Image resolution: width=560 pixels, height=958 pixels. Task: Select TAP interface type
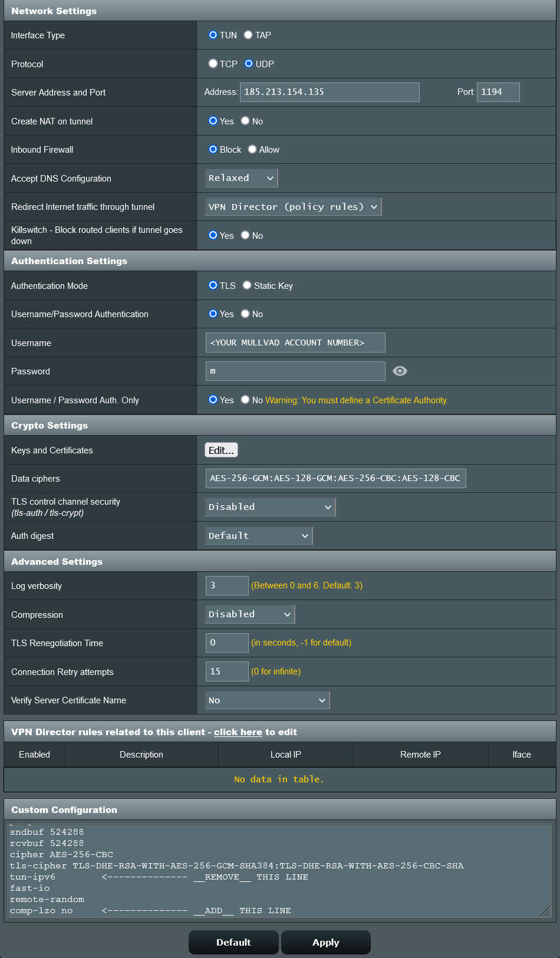pyautogui.click(x=249, y=35)
